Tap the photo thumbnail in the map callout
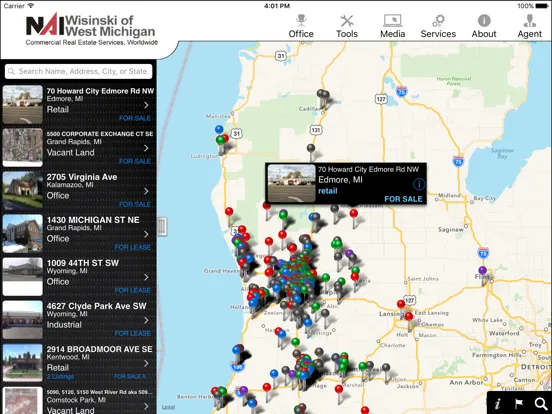This screenshot has height=414, width=552. pos(291,183)
